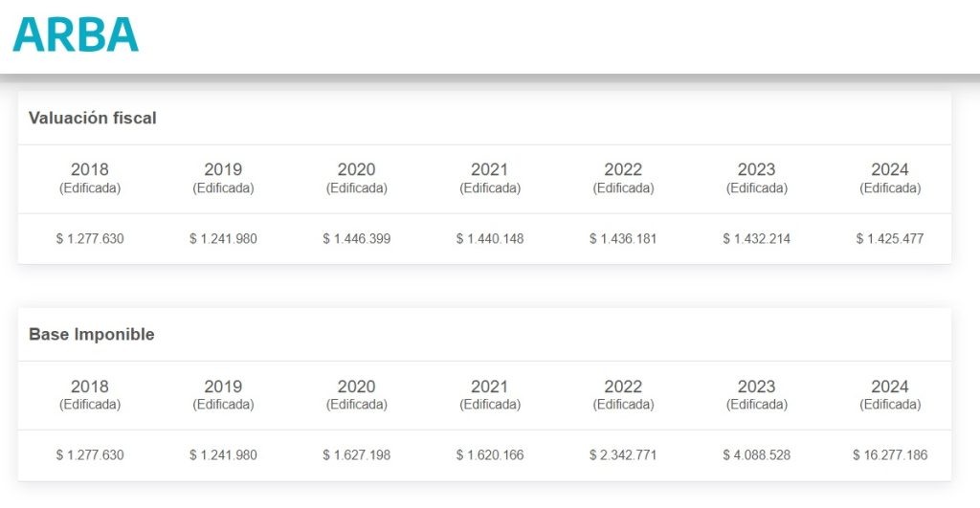Select the $ 1.425.477 valuation value
This screenshot has width=980, height=508.
click(x=890, y=238)
